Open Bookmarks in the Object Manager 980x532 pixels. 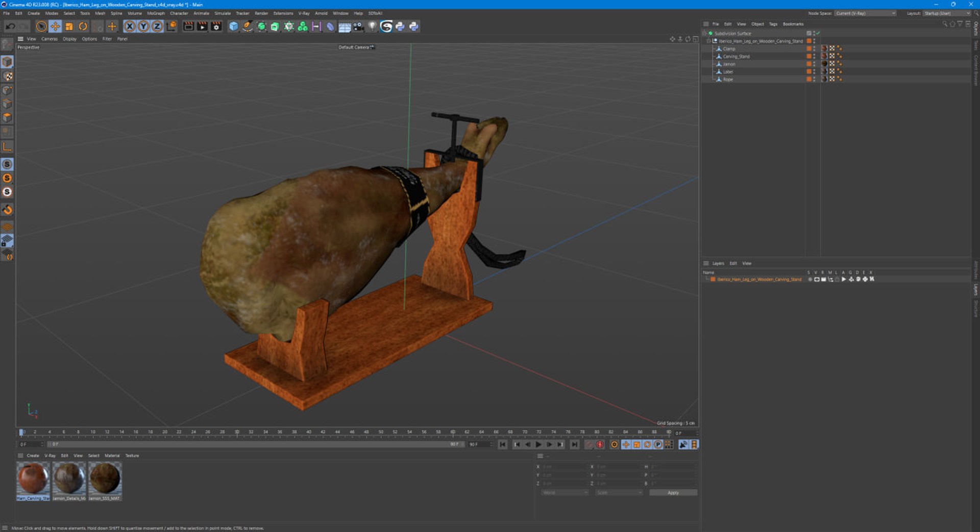point(793,24)
